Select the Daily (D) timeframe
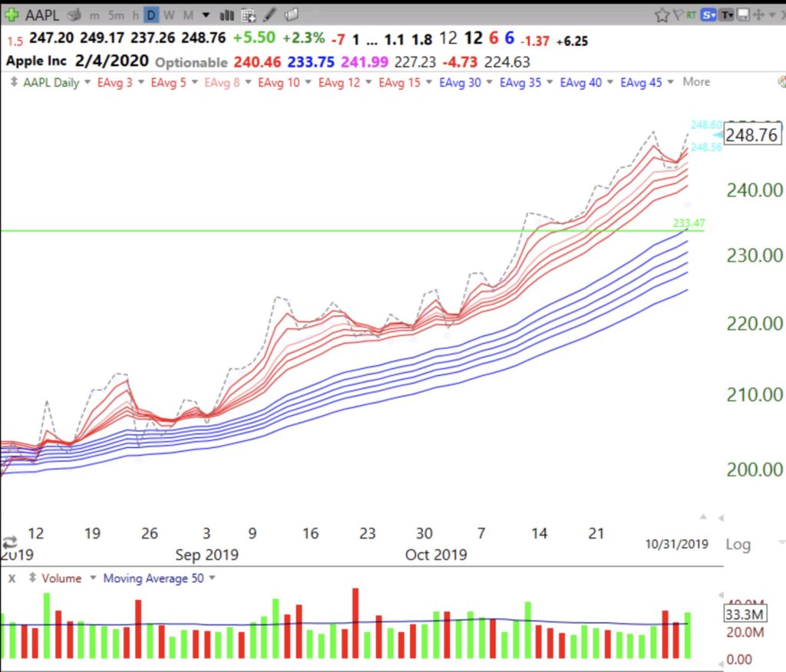The image size is (786, 672). tap(150, 15)
